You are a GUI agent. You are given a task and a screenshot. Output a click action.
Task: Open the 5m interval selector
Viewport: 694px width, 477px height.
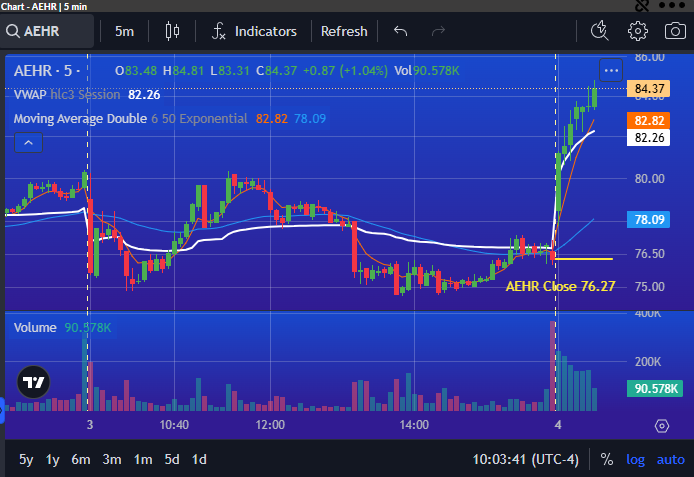[124, 31]
